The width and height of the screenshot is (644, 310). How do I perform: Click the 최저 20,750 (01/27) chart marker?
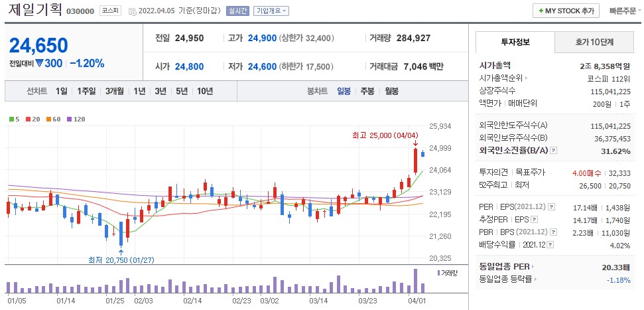point(121,260)
